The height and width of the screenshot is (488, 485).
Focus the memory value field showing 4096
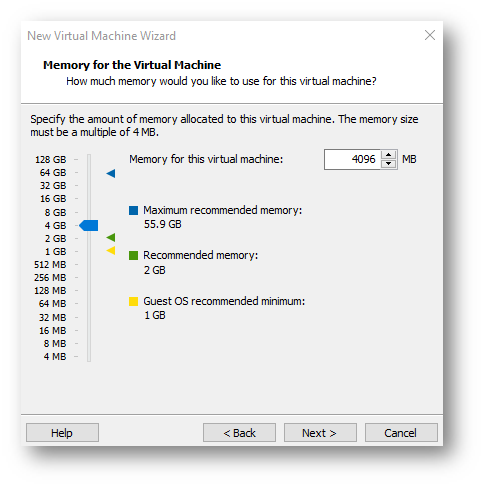click(352, 159)
